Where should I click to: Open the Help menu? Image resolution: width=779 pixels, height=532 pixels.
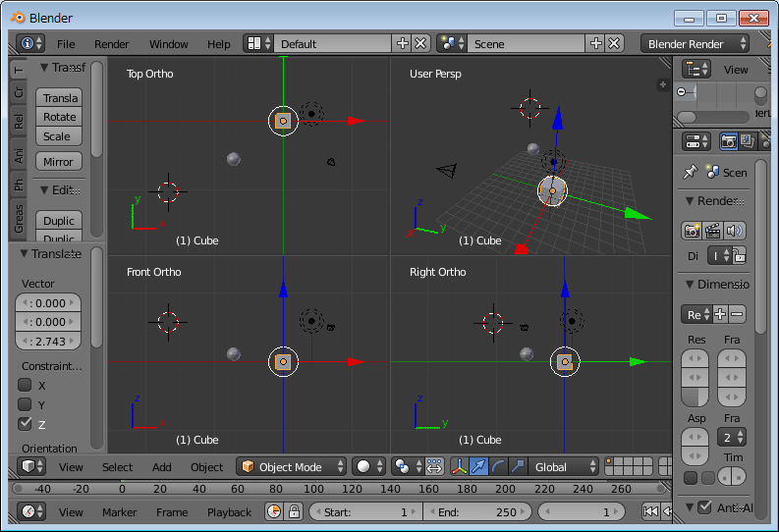coord(219,44)
